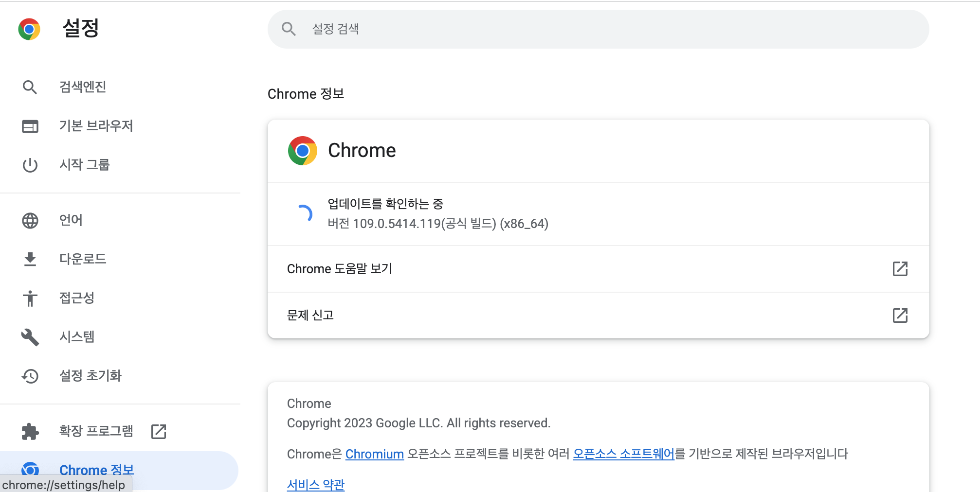
Task: Click the magnifier icon in the search bar
Action: pos(289,29)
